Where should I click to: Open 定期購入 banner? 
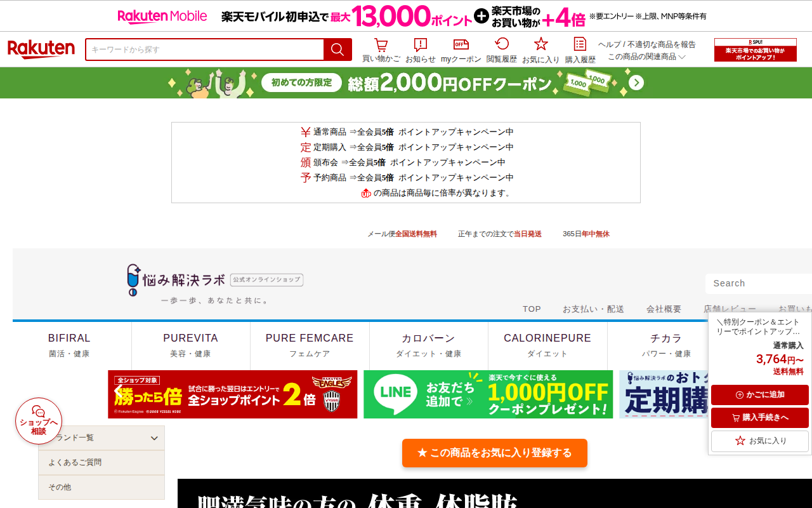[x=664, y=394]
